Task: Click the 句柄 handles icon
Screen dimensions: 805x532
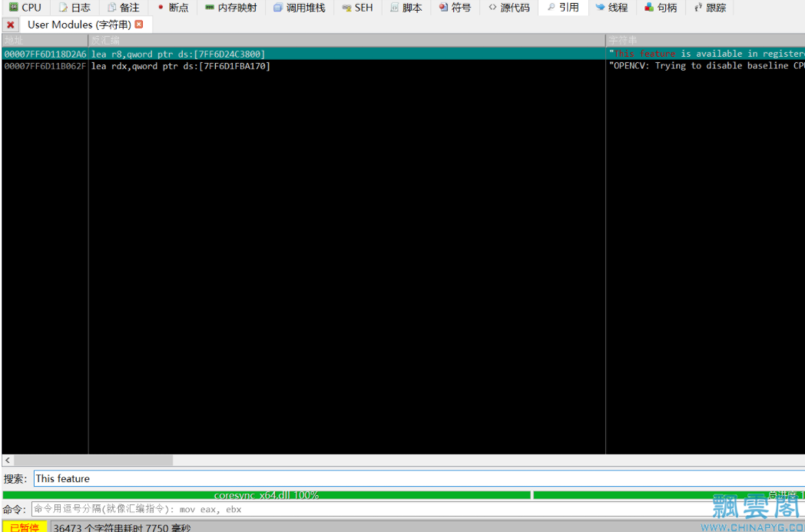Action: click(649, 7)
